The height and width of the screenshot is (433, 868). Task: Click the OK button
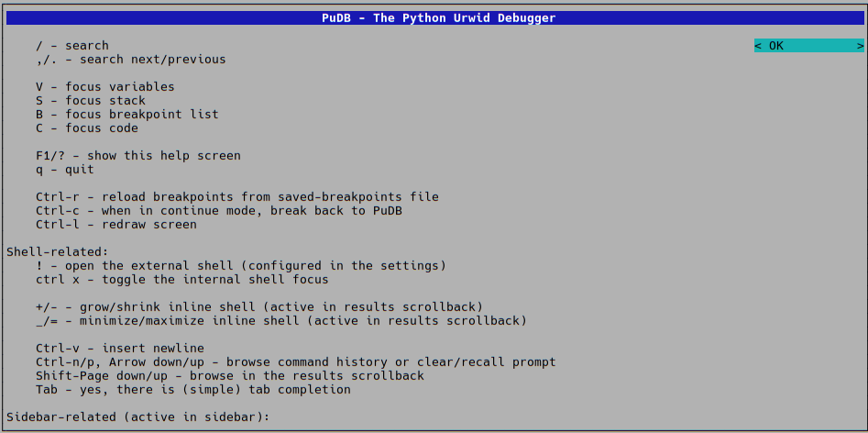coord(808,46)
